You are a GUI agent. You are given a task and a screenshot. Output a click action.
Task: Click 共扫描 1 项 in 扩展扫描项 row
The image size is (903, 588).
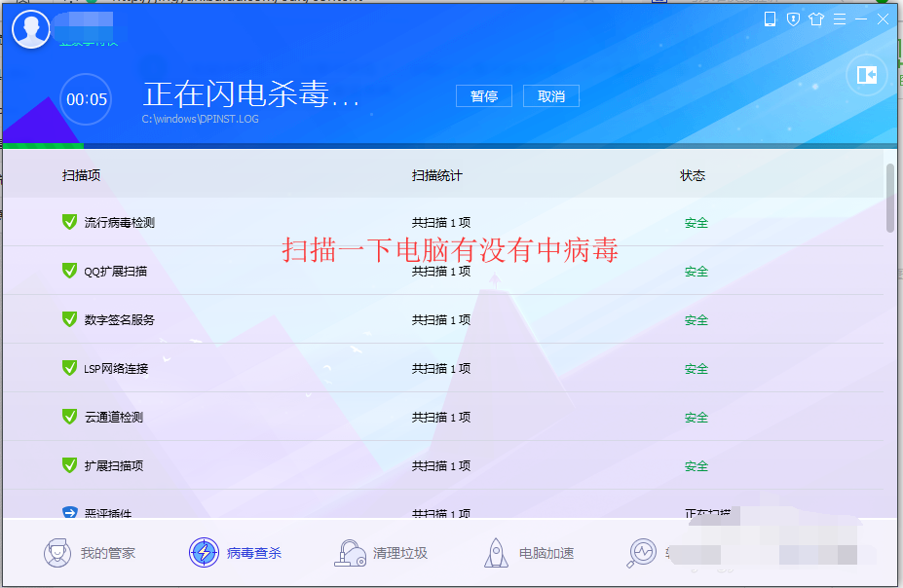click(441, 466)
